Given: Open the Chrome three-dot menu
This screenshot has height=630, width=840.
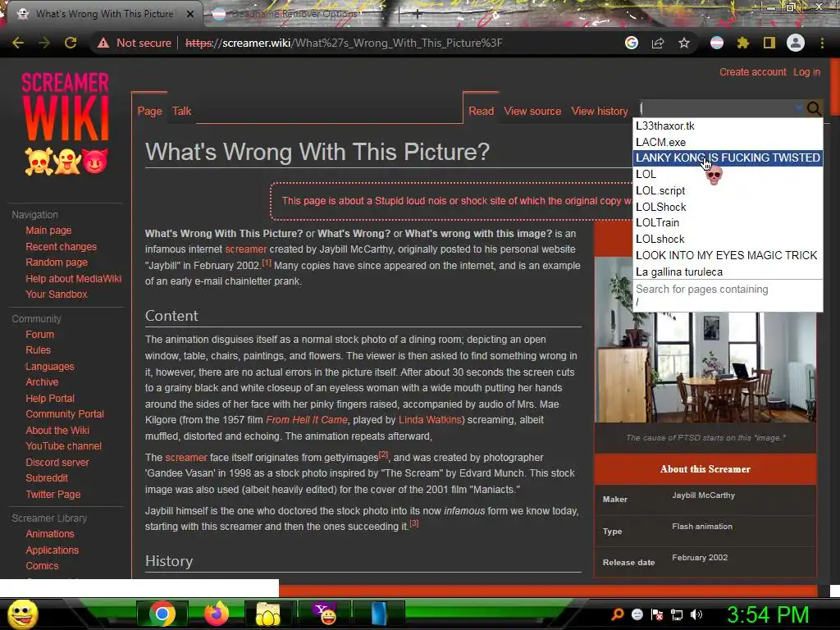Looking at the screenshot, I should (822, 43).
